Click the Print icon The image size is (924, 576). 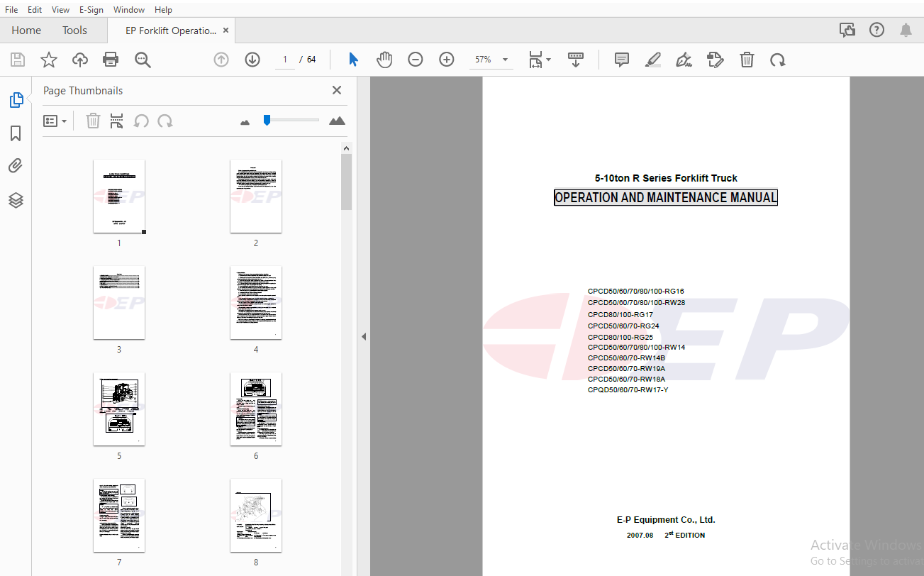[x=111, y=60]
